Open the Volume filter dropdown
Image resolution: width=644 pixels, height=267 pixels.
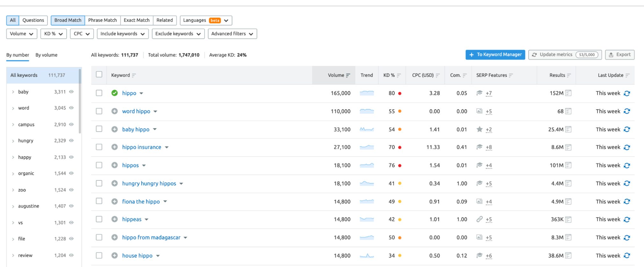click(22, 34)
